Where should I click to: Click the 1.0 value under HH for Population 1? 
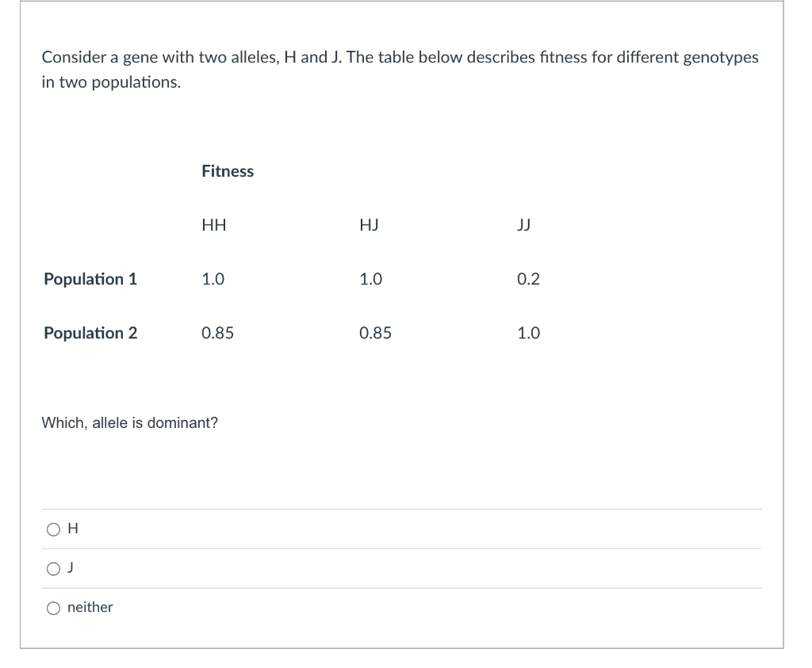[x=213, y=279]
